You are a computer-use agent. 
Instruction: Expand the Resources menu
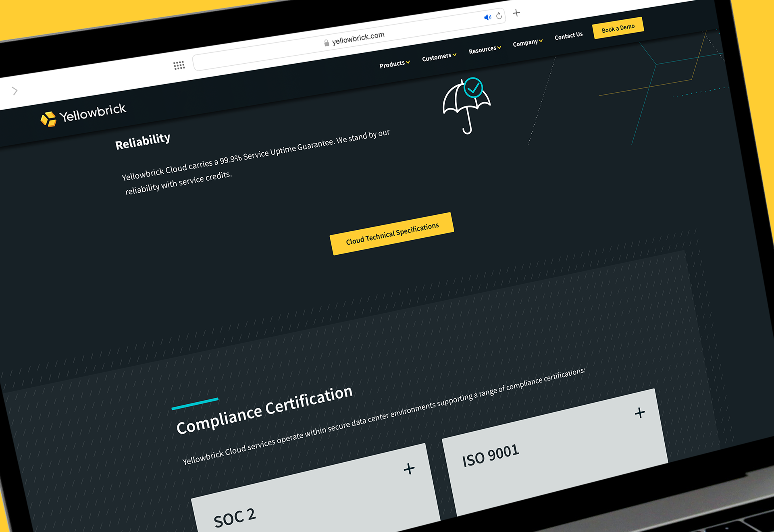(x=485, y=50)
